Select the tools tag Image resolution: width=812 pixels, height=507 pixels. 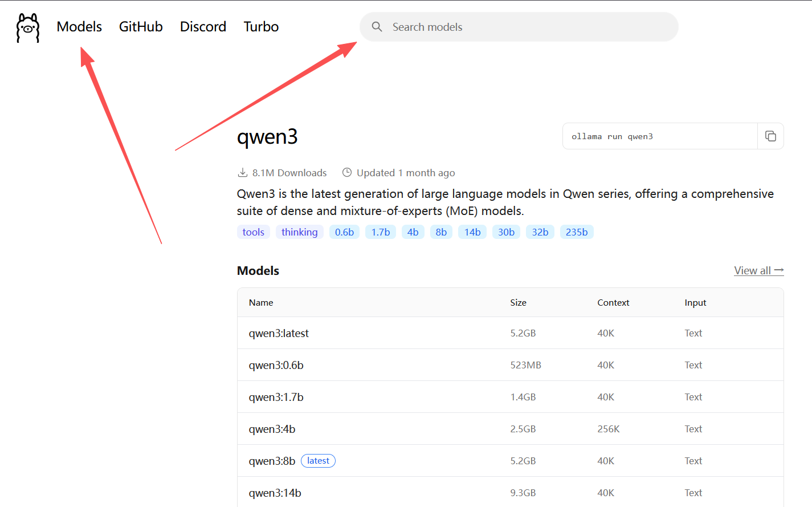pos(254,232)
